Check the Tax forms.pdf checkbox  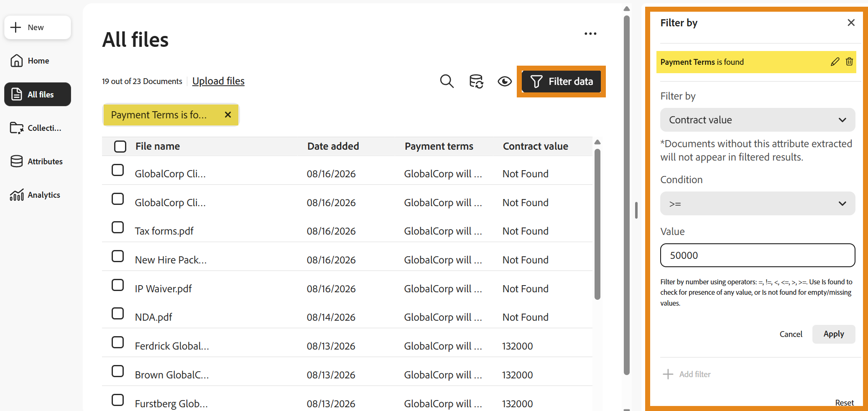point(117,227)
